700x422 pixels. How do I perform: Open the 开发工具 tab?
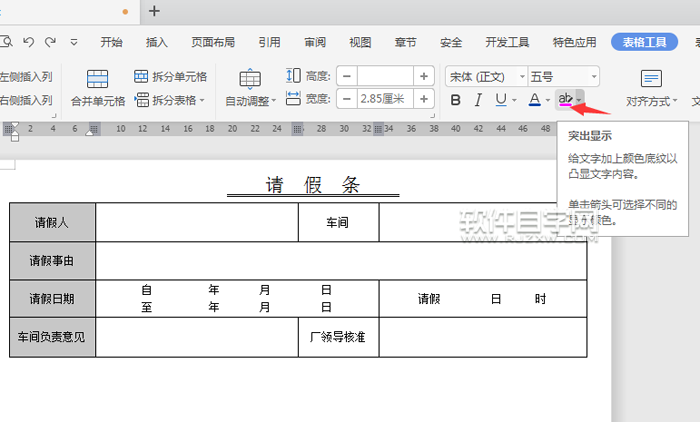507,42
